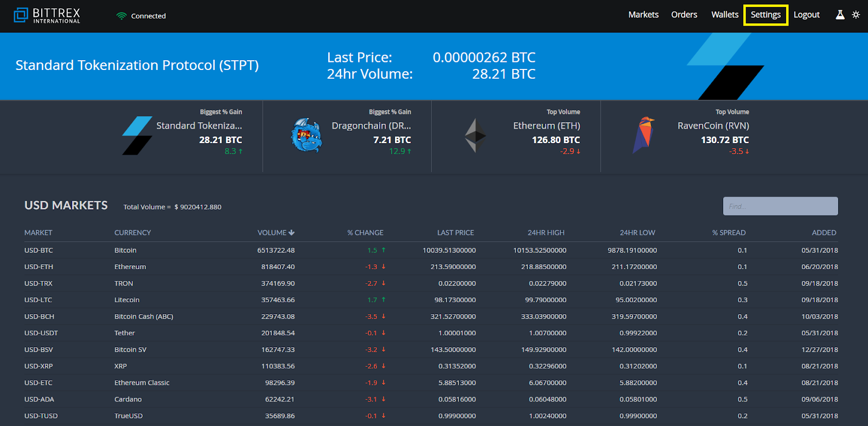868x426 pixels.
Task: Toggle the light theme sun icon
Action: pos(856,15)
